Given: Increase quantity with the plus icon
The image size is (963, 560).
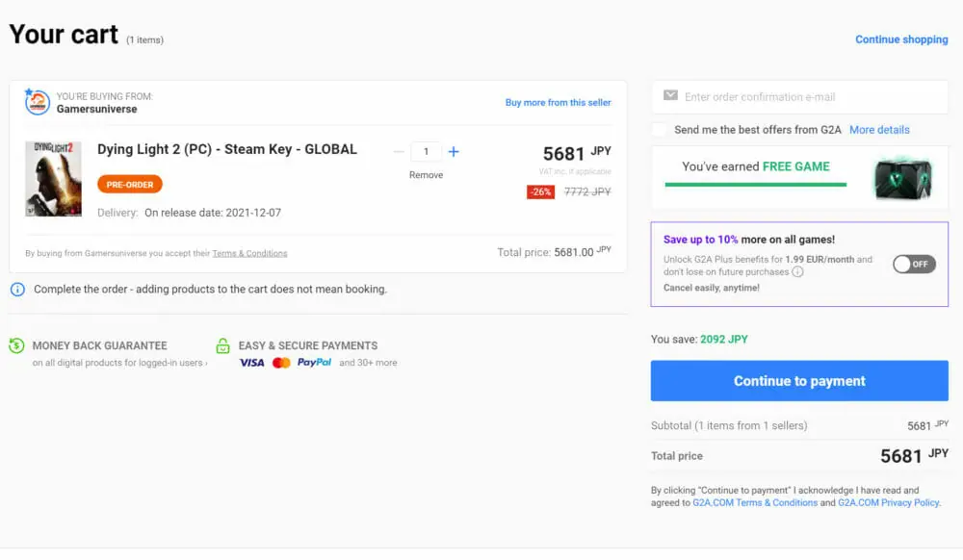Looking at the screenshot, I should pyautogui.click(x=454, y=152).
